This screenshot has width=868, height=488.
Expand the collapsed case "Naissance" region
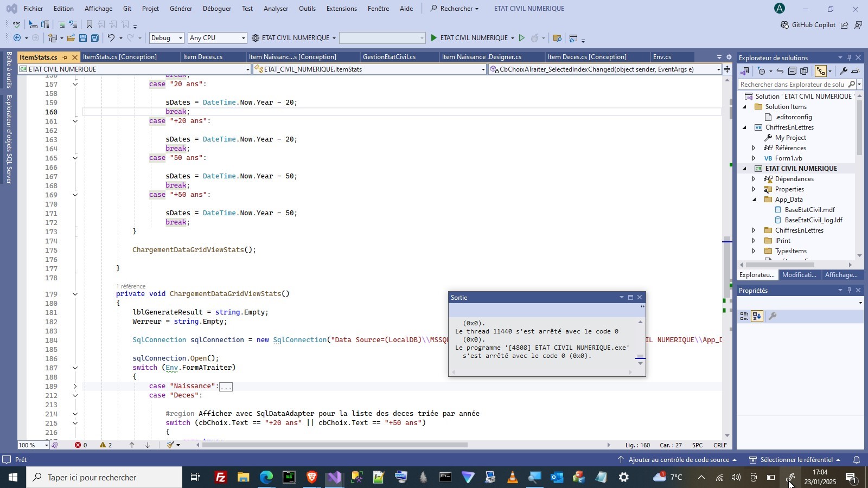75,386
